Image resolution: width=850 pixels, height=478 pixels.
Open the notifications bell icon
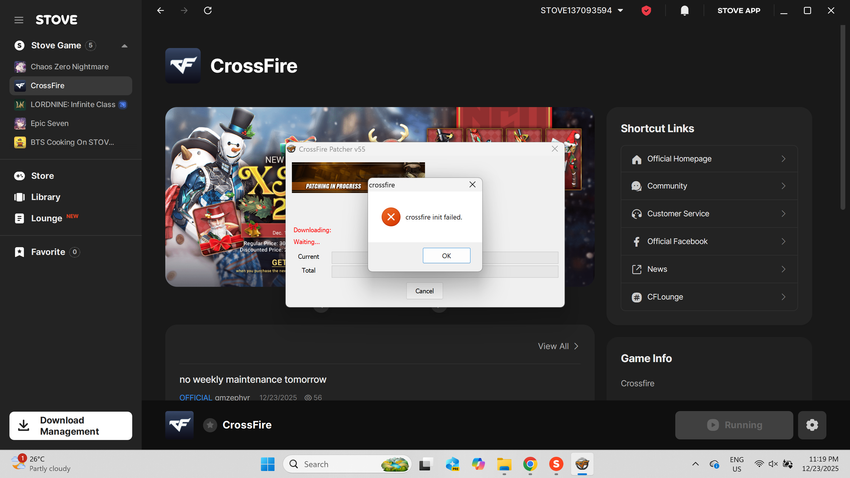pyautogui.click(x=684, y=10)
